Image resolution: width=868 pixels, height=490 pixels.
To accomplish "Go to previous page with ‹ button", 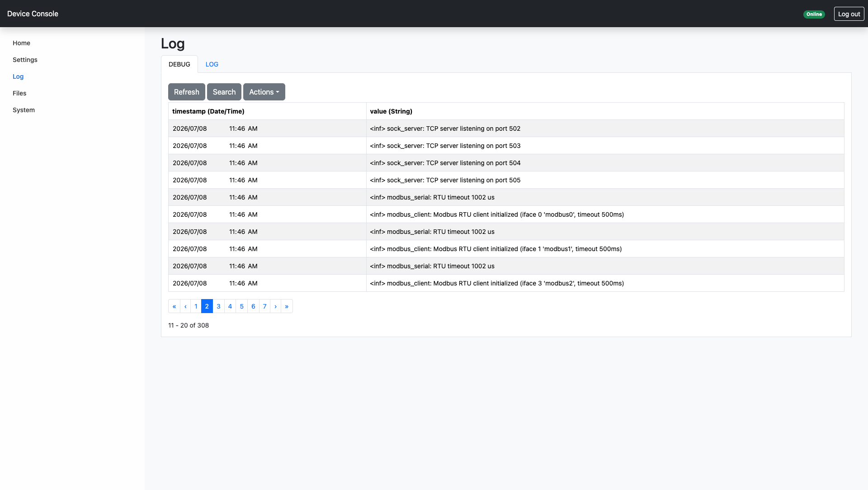I will (x=185, y=306).
